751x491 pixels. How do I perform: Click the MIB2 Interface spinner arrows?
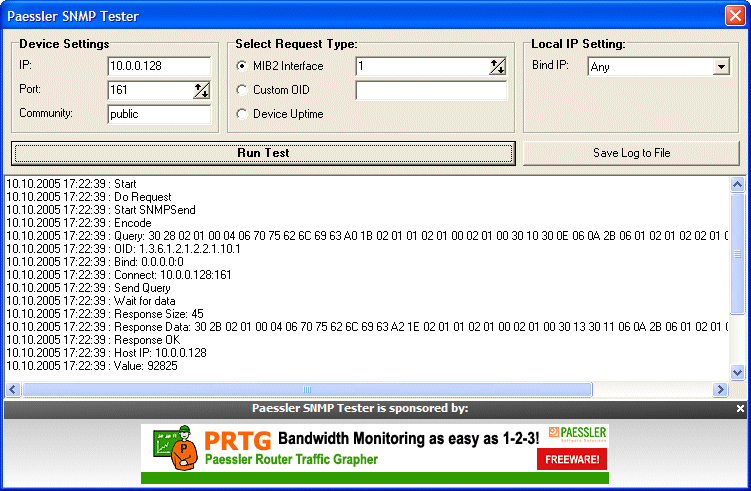tap(497, 66)
